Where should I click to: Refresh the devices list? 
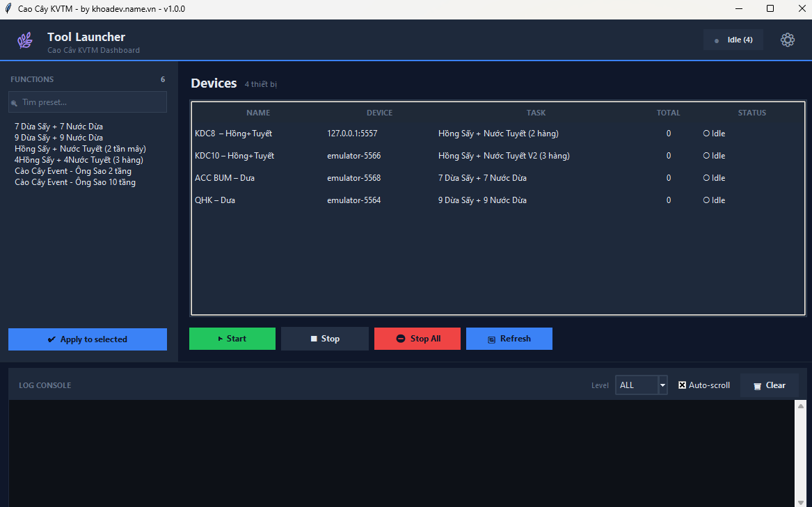tap(509, 339)
